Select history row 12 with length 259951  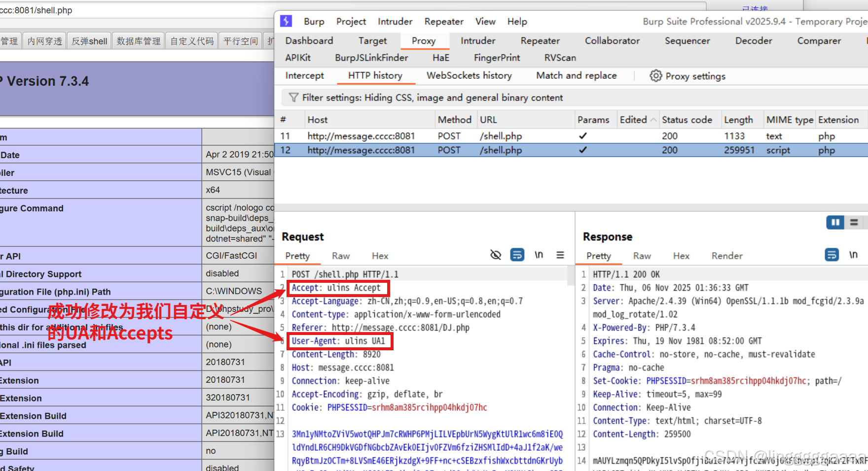click(x=571, y=150)
